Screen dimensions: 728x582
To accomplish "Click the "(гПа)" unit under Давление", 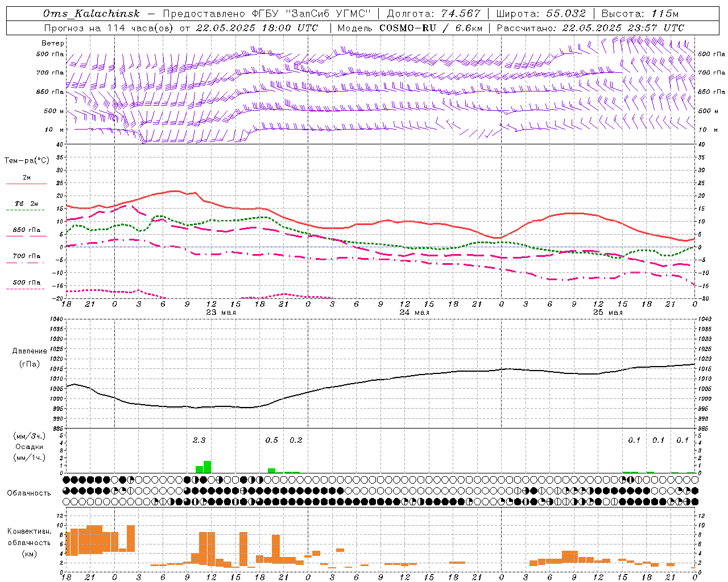I will 28,364.
